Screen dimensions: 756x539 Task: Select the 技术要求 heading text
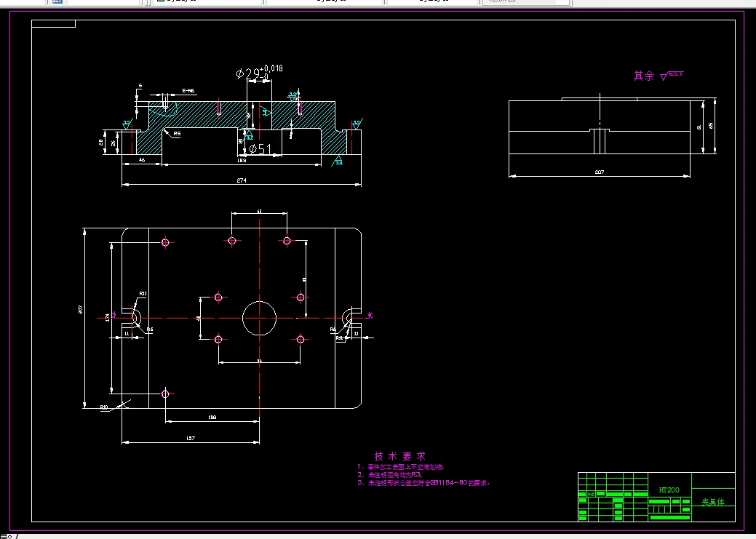pyautogui.click(x=400, y=456)
